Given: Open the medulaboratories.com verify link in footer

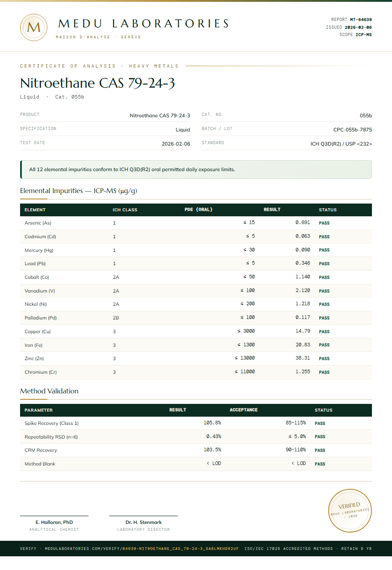Looking at the screenshot, I should pyautogui.click(x=142, y=549).
